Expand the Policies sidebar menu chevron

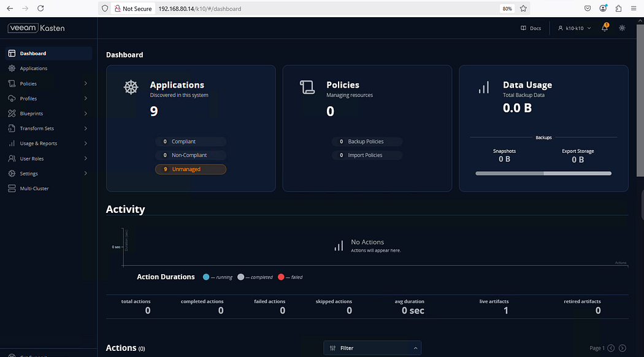tap(85, 83)
